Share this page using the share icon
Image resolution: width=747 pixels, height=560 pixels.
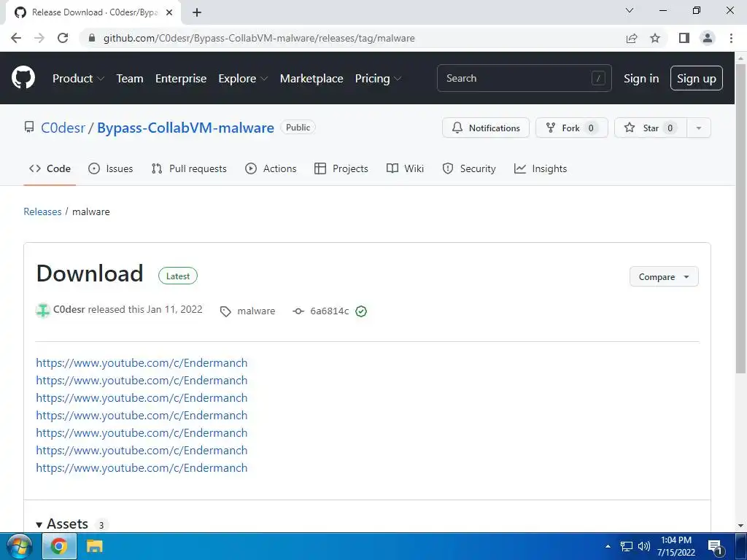(x=632, y=38)
